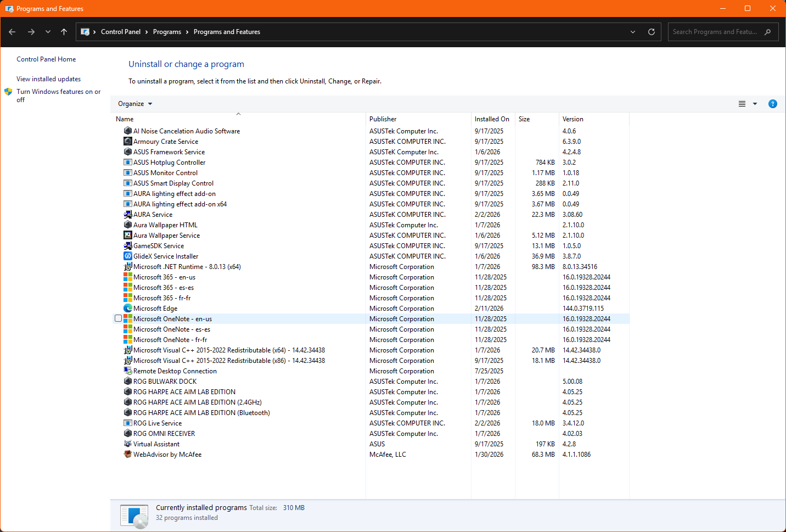Check the Microsoft OneNote en-us checkbox

point(118,318)
